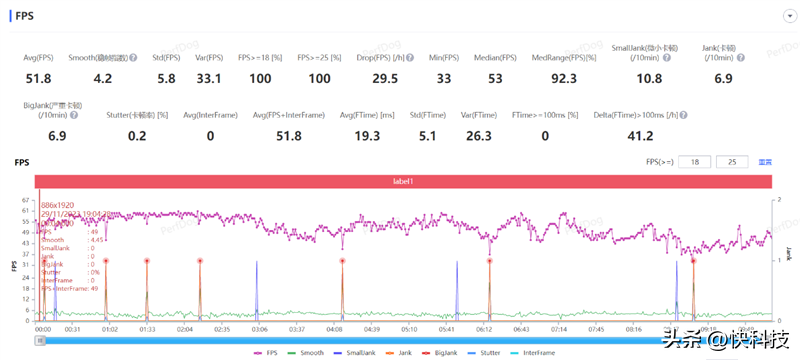The image size is (800, 360).
Task: Toggle the FPS series in chart legend
Action: (x=265, y=353)
